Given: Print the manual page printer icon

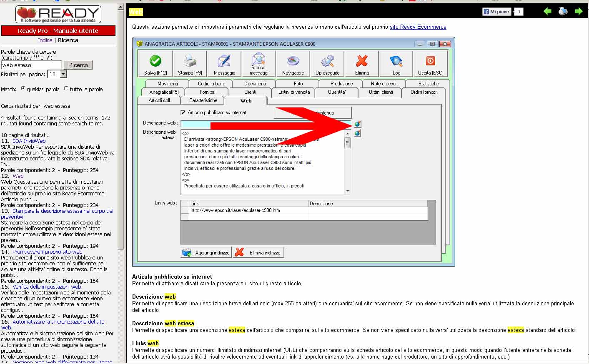Looking at the screenshot, I should (563, 11).
